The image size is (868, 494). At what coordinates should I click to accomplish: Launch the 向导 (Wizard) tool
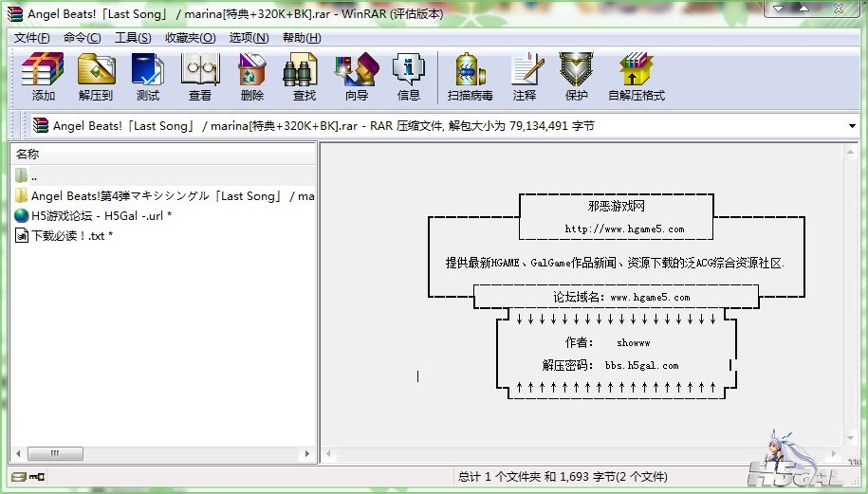point(357,77)
